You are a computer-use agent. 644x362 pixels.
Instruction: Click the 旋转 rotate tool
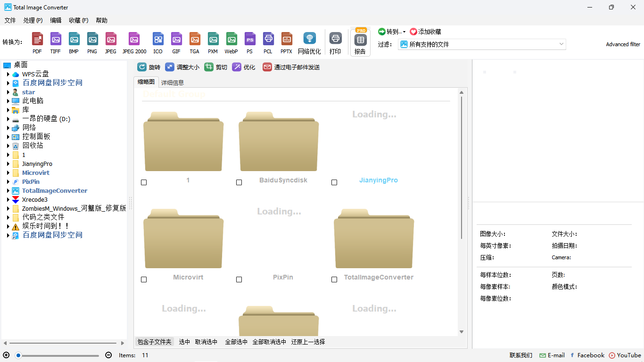coord(149,67)
